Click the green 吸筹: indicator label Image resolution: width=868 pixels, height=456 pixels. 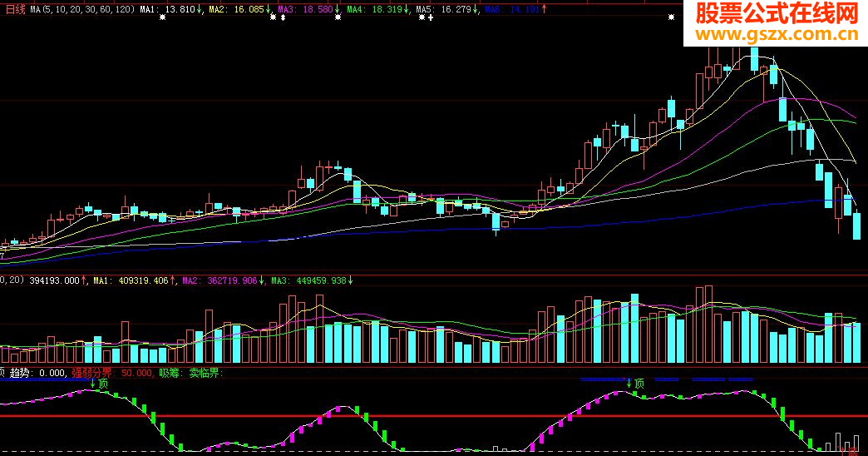(x=170, y=374)
